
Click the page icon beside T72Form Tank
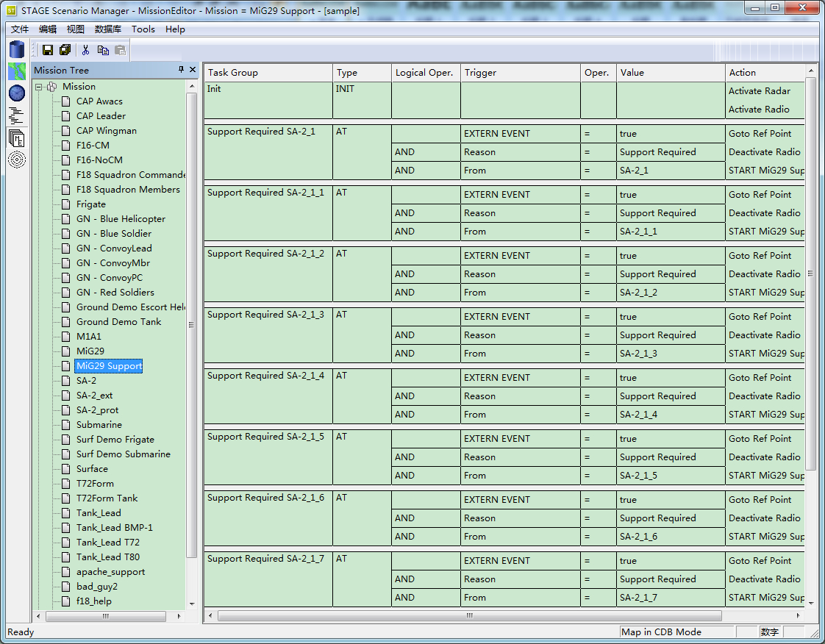65,498
